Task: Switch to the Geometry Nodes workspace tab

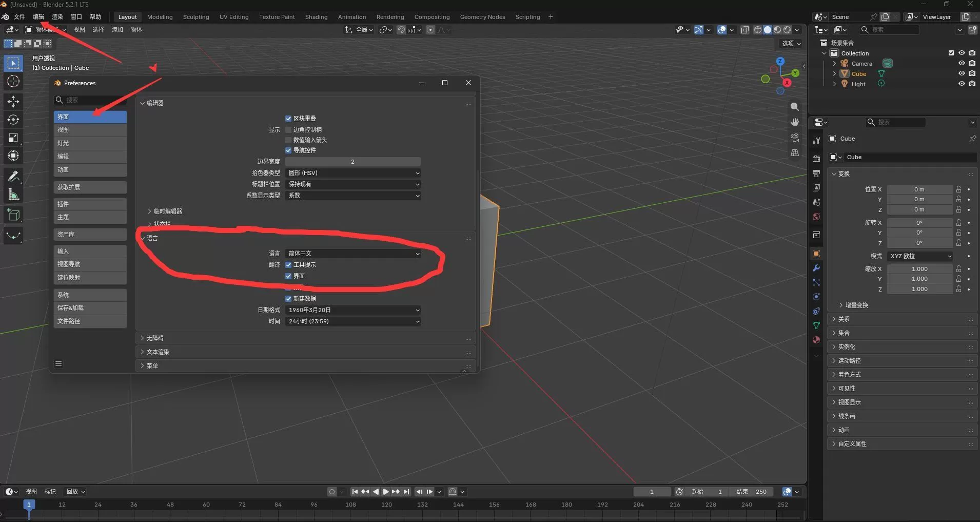Action: 482,17
